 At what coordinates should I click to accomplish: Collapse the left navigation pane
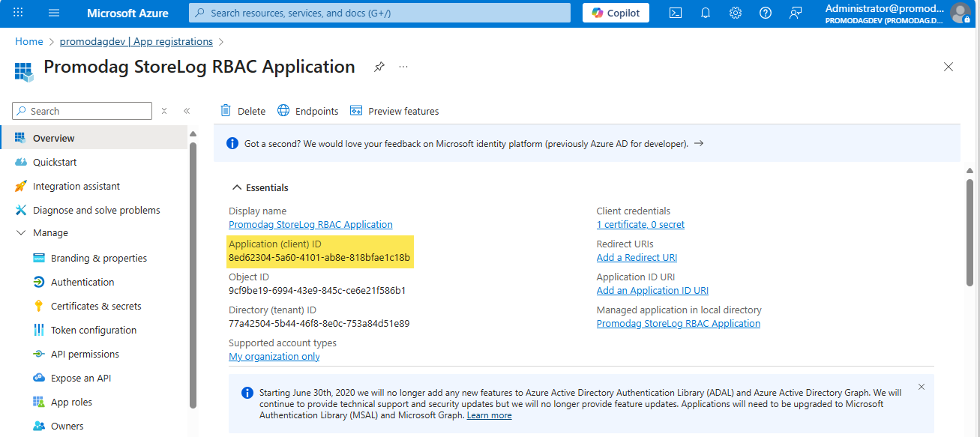(187, 110)
